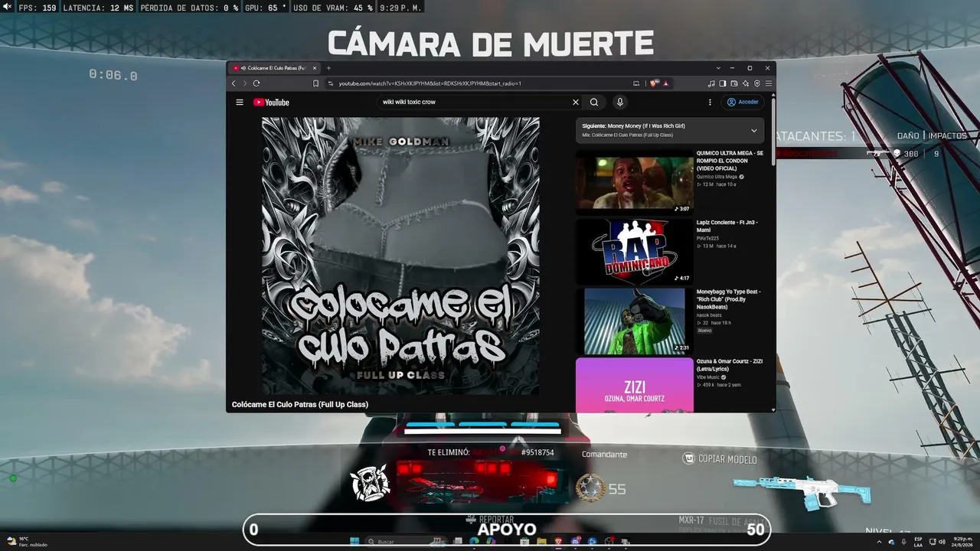The height and width of the screenshot is (551, 980).
Task: Open YouTube settings three-dot menu
Action: coord(710,102)
